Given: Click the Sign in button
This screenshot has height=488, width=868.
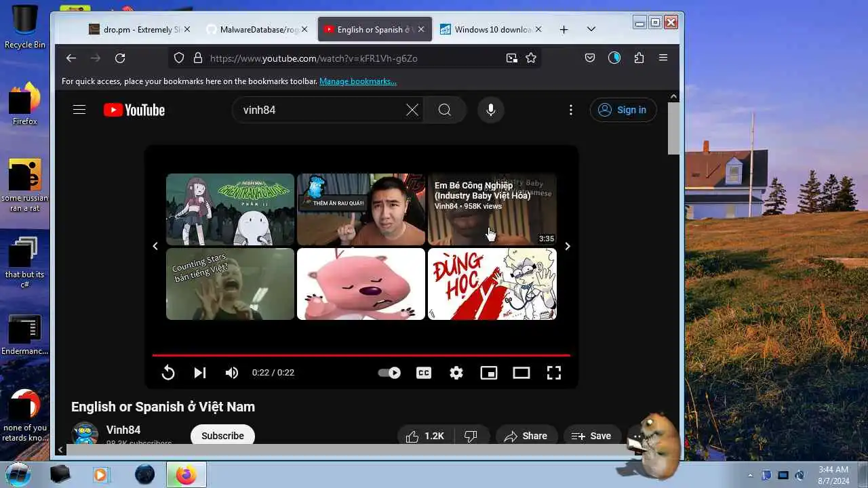Looking at the screenshot, I should (623, 110).
